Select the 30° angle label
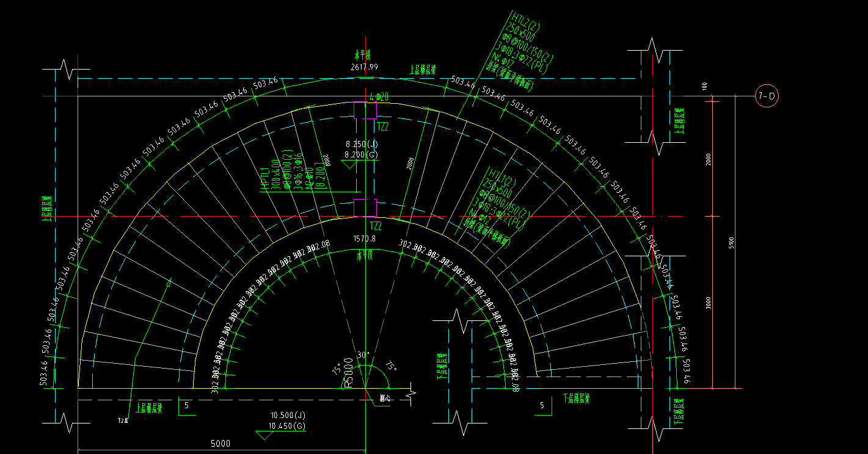The image size is (868, 454). click(363, 355)
